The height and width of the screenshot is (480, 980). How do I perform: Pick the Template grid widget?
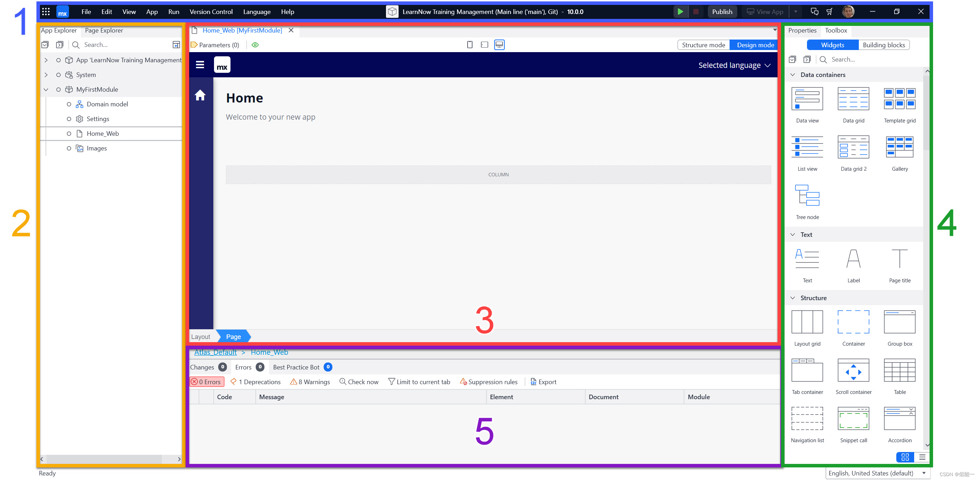tap(899, 99)
